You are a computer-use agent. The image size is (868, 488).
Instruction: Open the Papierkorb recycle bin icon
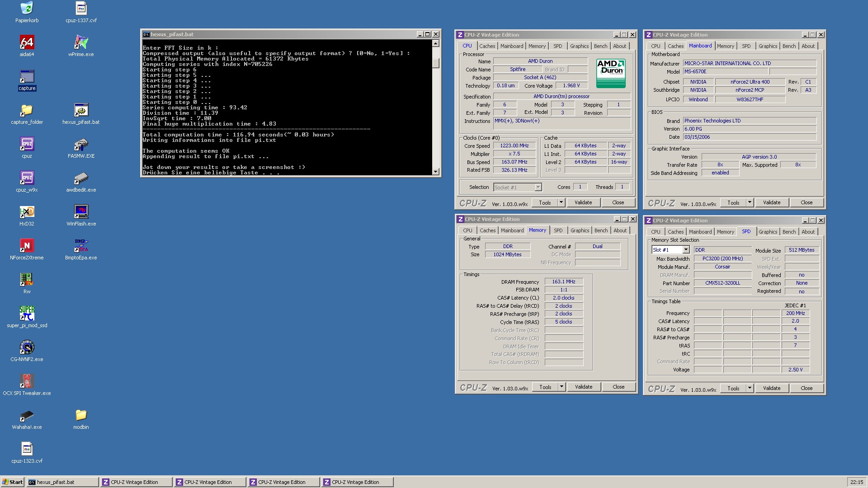coord(27,8)
